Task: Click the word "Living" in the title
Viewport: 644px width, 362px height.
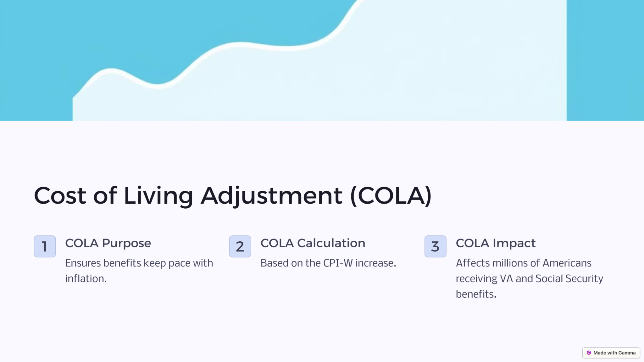Action: coord(158,196)
